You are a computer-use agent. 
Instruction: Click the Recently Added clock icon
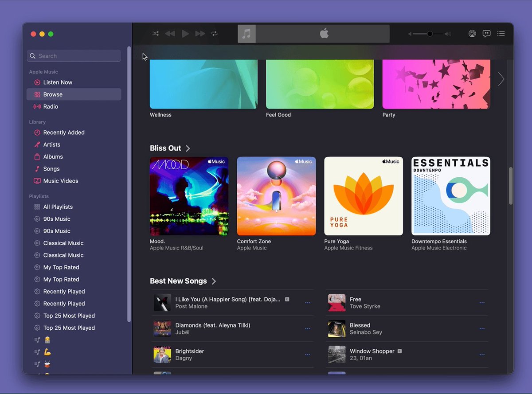37,133
